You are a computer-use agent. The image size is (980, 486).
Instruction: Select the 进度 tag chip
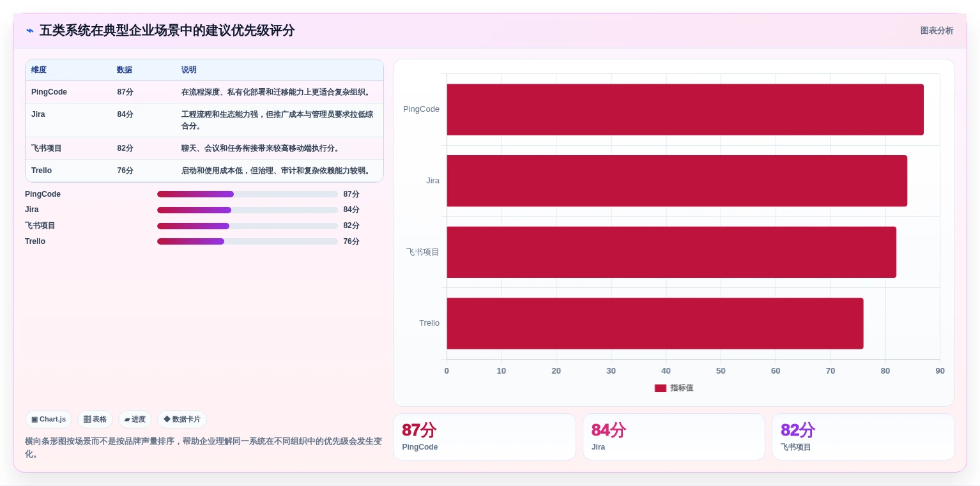(135, 420)
